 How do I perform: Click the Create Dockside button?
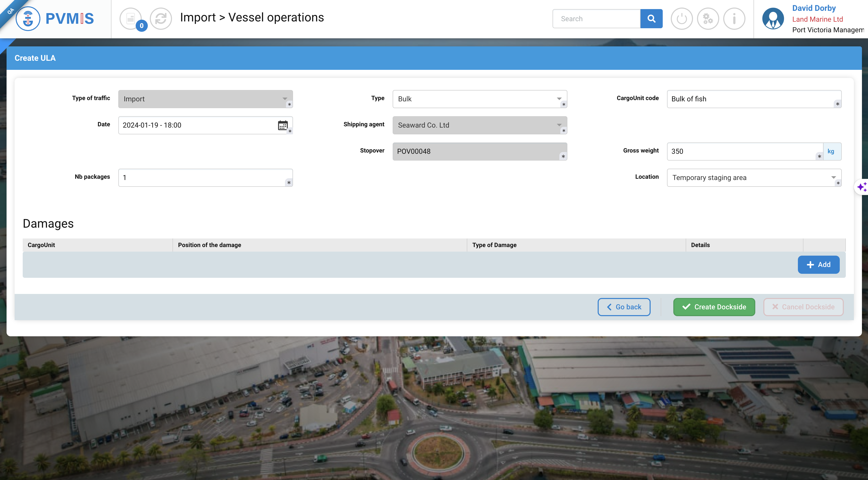pos(714,307)
